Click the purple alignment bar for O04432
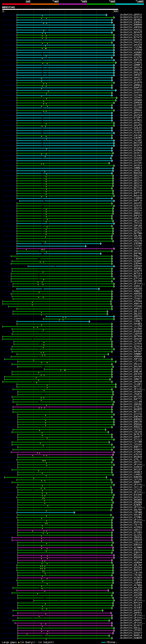Image resolution: width=146 pixels, height=644 pixels. (x=66, y=249)
